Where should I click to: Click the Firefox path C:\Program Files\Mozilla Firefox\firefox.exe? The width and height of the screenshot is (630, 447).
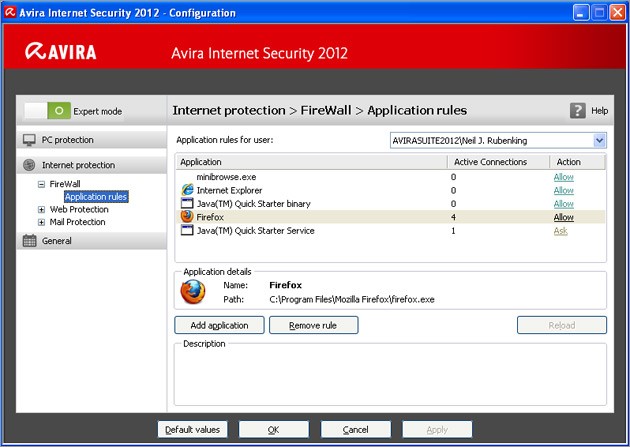(x=352, y=299)
